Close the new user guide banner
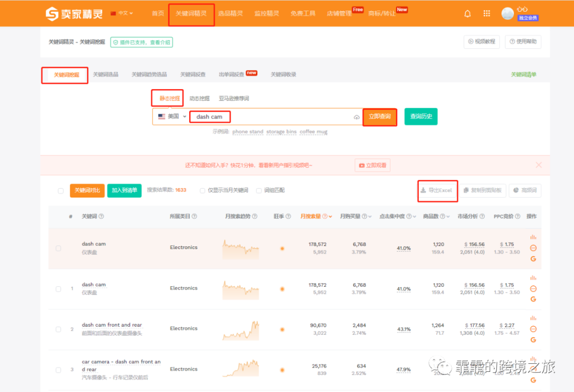Viewport: 574px width, 392px height. point(538,165)
